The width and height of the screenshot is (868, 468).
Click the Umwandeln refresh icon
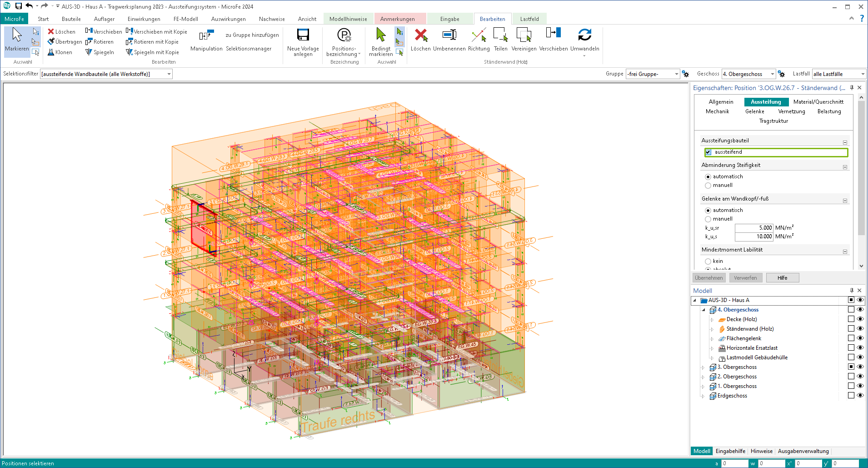[x=584, y=35]
